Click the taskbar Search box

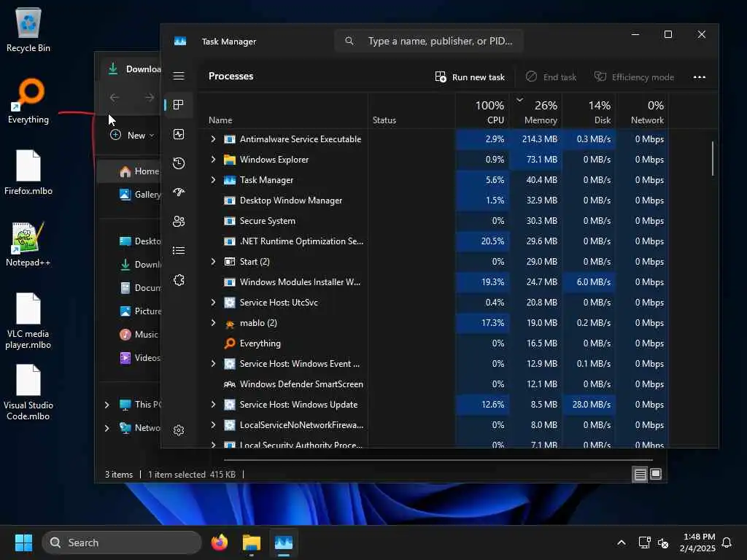(x=122, y=542)
